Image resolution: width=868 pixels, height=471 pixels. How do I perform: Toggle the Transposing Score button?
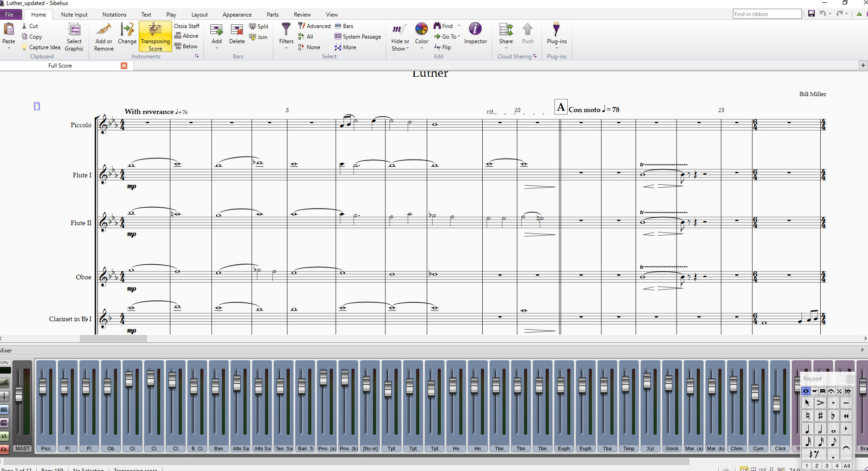pos(155,36)
